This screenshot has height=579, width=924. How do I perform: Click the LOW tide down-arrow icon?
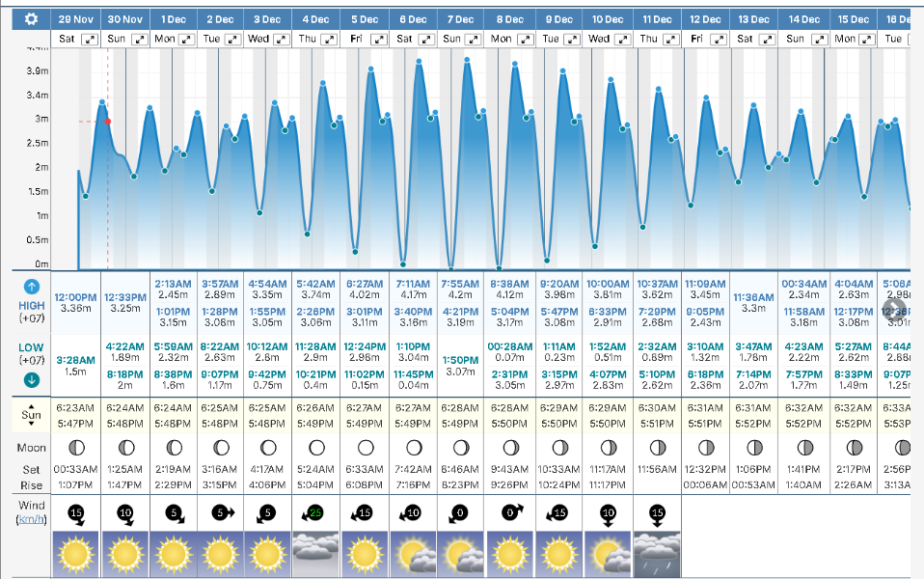[x=31, y=377]
